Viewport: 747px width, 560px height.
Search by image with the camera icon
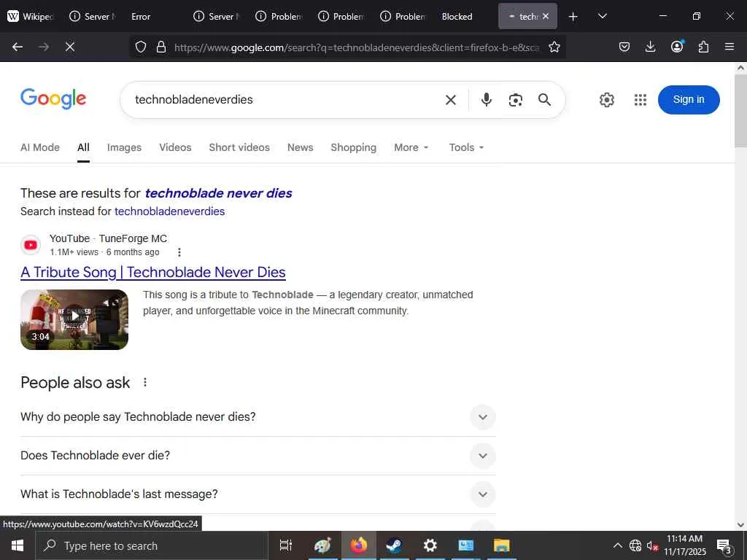coord(516,99)
